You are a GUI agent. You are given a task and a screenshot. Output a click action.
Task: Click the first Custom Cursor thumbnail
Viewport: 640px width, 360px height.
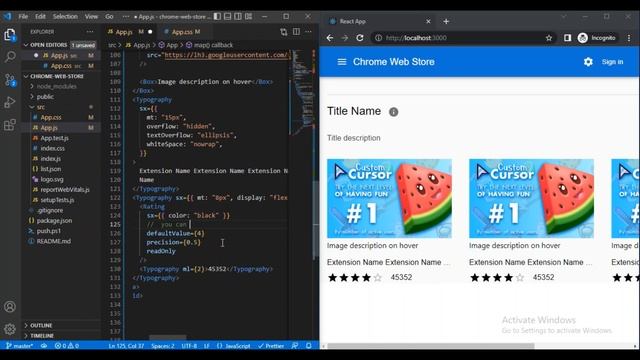[x=389, y=198]
